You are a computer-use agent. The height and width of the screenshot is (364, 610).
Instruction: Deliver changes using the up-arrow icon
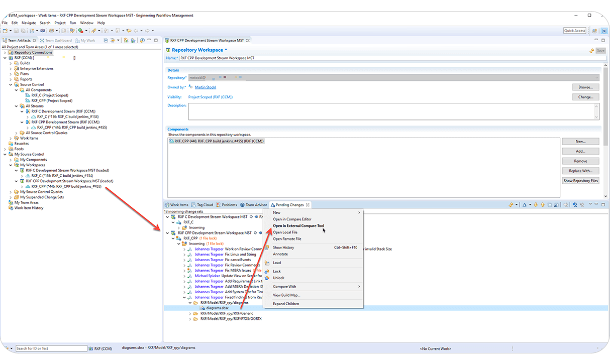click(x=543, y=204)
